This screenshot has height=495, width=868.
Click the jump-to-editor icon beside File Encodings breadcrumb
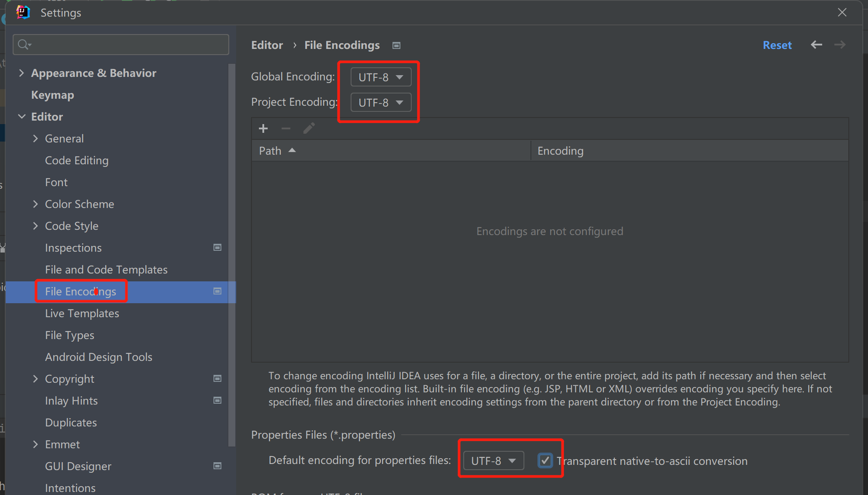click(396, 45)
